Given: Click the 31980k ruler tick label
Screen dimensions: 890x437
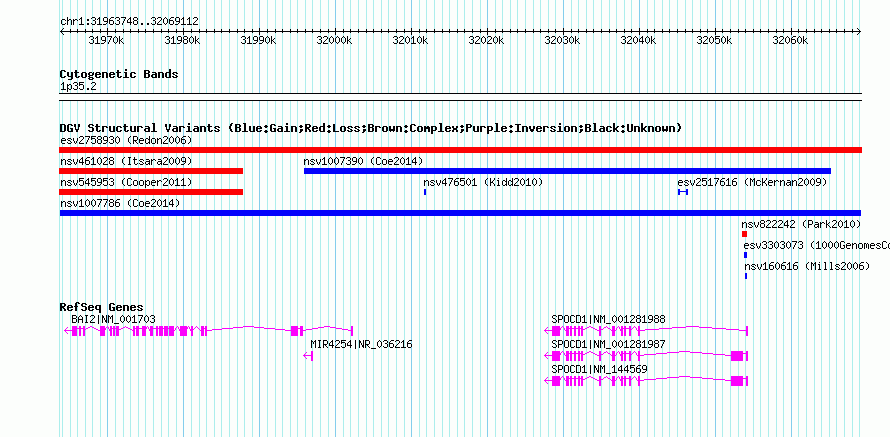Looking at the screenshot, I should coord(182,41).
